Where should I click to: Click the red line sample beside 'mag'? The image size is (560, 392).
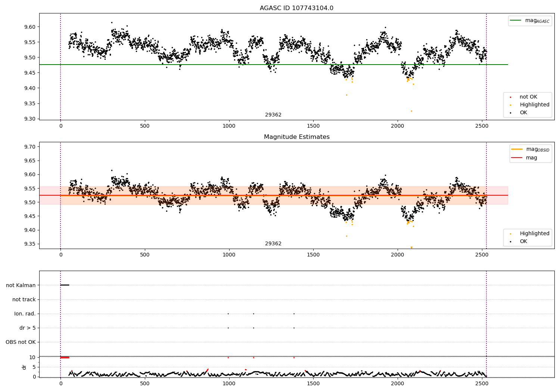click(x=517, y=158)
